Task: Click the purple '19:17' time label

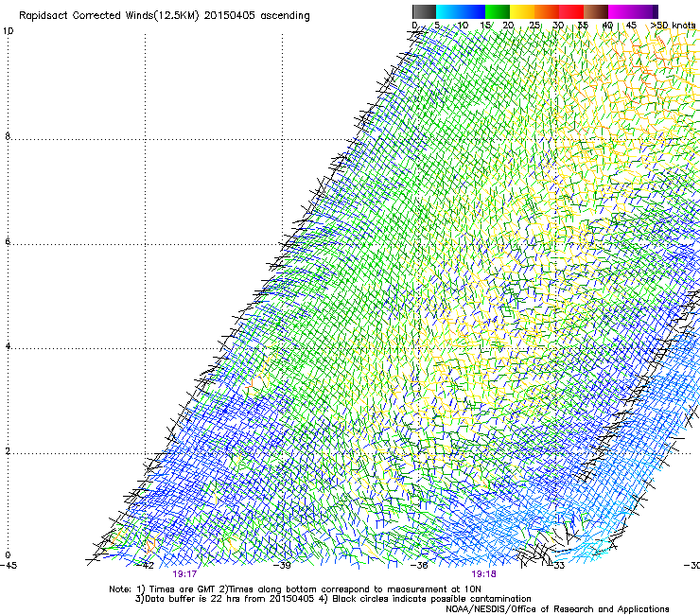Action: pyautogui.click(x=184, y=574)
